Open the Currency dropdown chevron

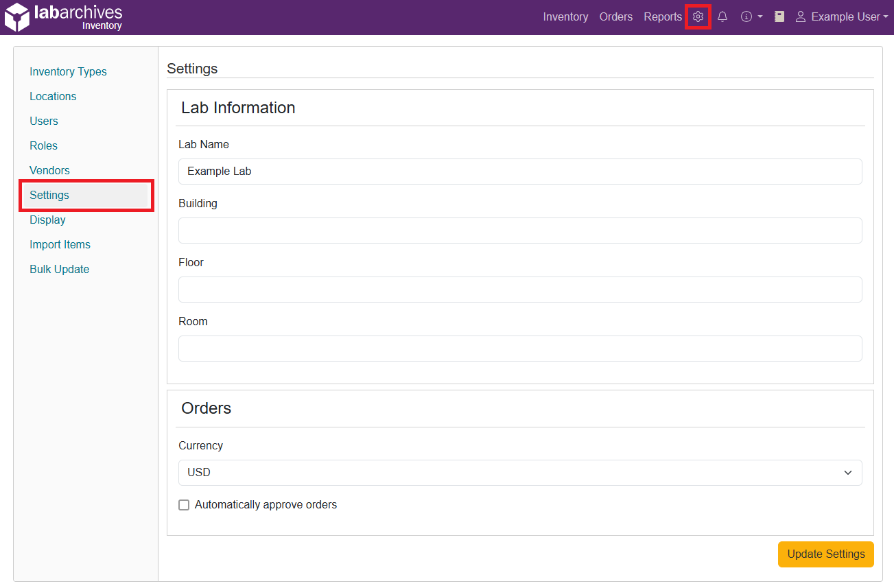click(847, 473)
